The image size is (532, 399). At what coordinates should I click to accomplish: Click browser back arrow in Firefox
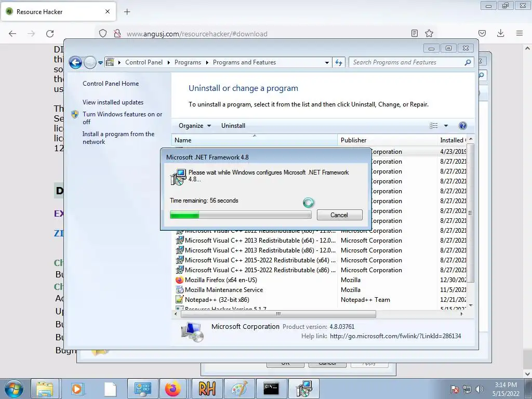coord(12,34)
